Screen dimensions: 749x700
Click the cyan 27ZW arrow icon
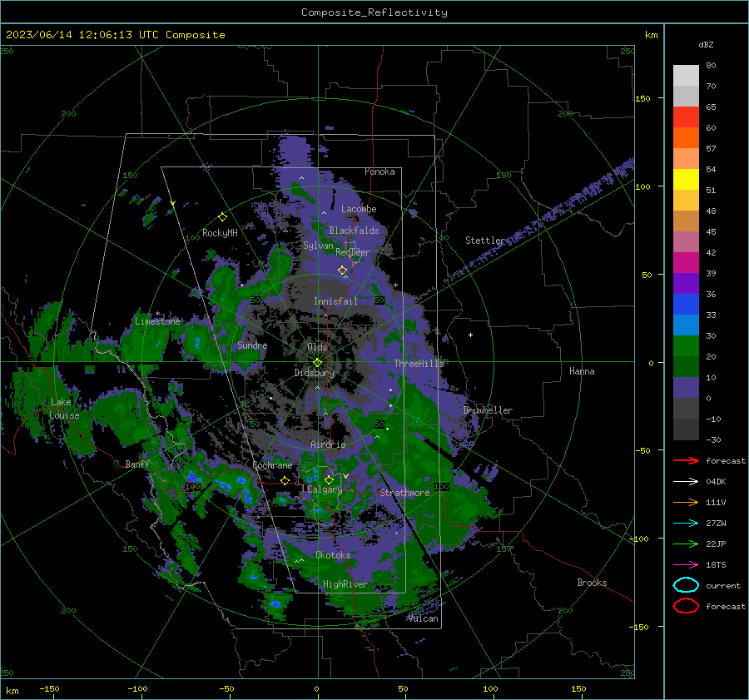(686, 524)
